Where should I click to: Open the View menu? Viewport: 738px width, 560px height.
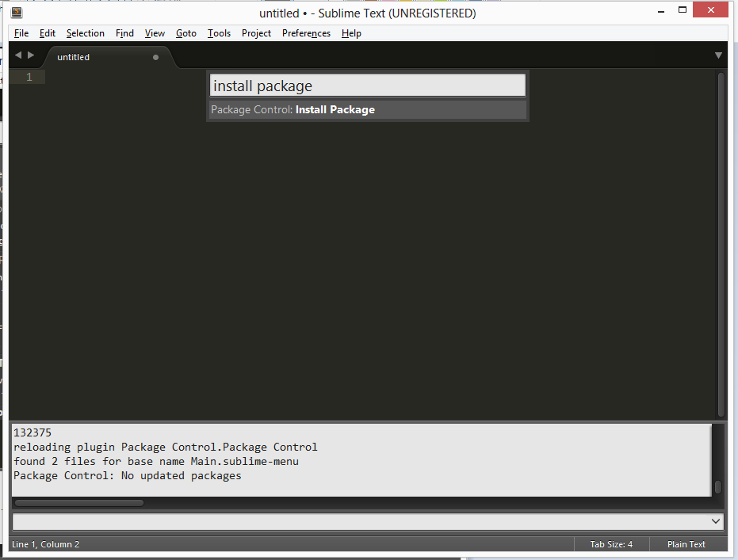point(155,33)
